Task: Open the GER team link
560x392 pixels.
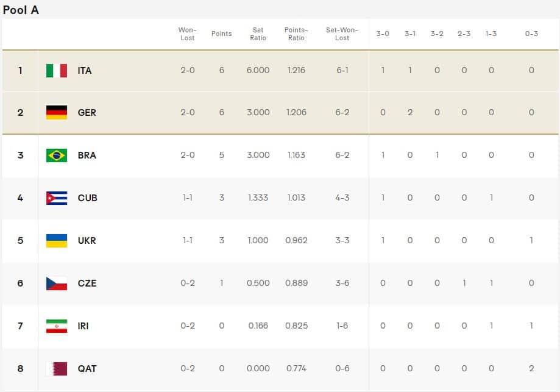Action: [87, 113]
